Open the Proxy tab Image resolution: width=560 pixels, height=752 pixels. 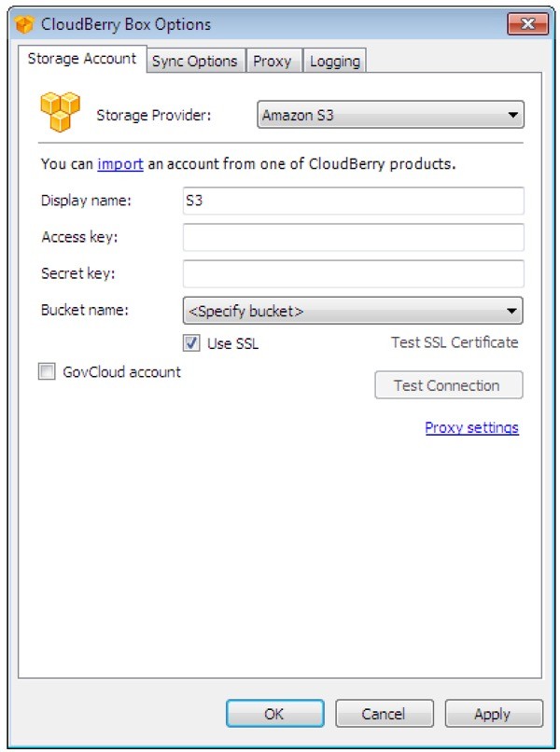click(273, 62)
